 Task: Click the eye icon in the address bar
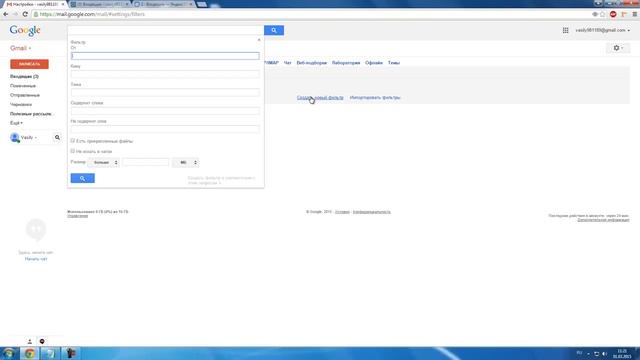[595, 14]
